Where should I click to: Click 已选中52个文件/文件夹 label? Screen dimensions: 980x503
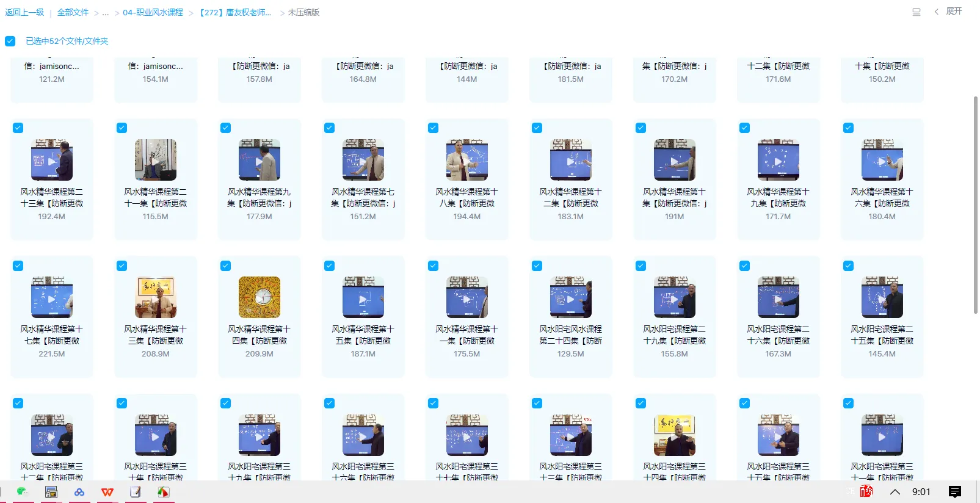[x=67, y=41]
